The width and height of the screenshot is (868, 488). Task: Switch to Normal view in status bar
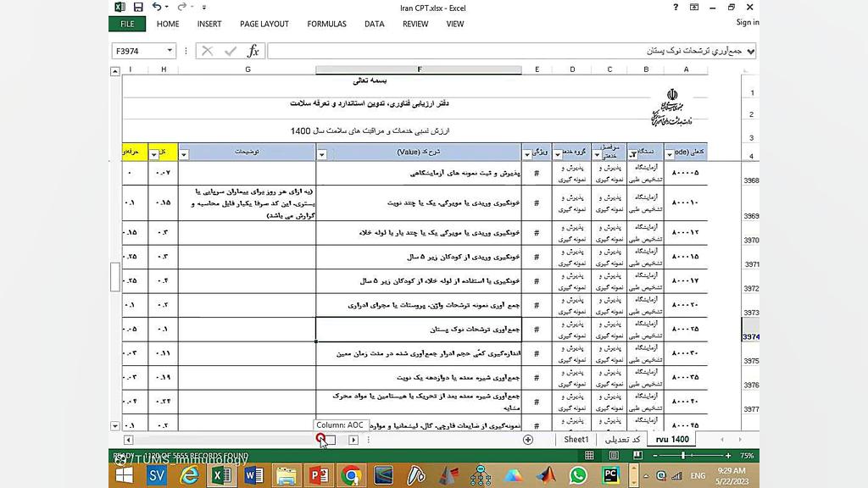click(589, 456)
